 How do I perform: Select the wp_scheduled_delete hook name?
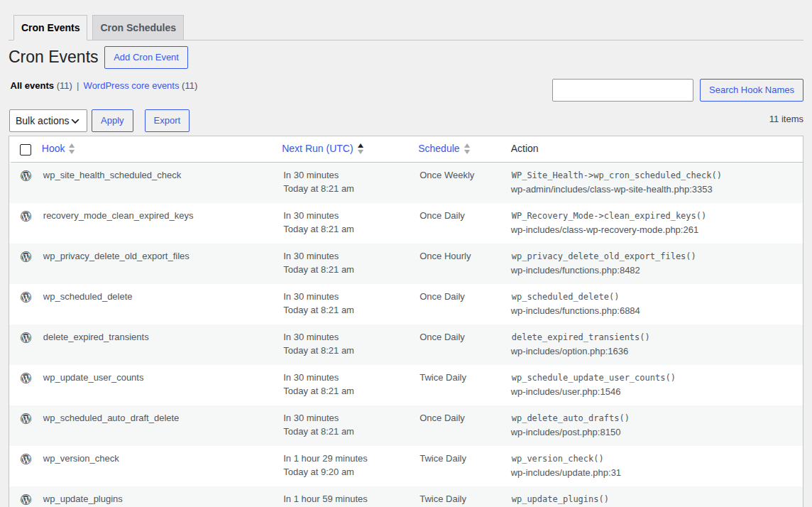click(x=87, y=296)
